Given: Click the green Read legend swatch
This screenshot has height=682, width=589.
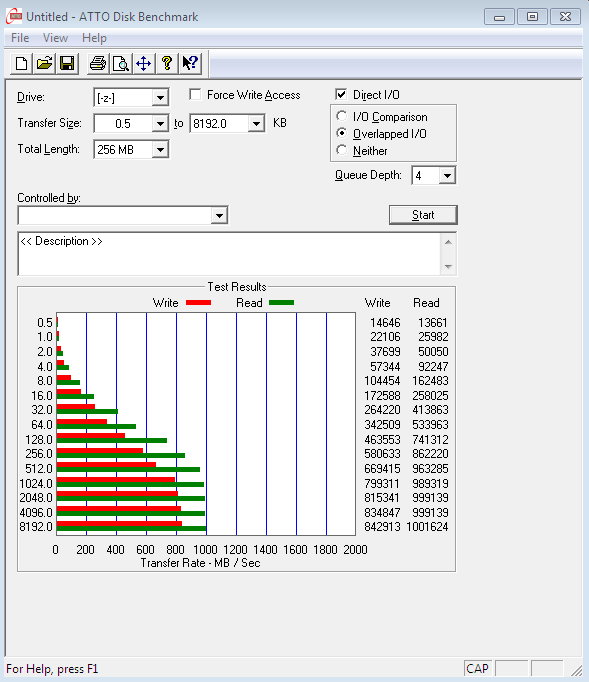Looking at the screenshot, I should click(x=281, y=303).
